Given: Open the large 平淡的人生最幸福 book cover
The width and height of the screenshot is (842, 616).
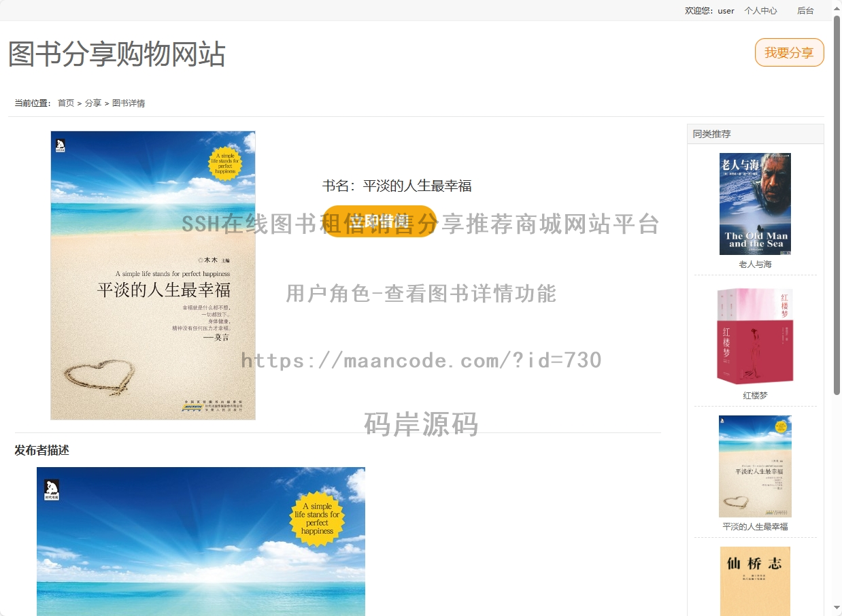Looking at the screenshot, I should click(153, 275).
